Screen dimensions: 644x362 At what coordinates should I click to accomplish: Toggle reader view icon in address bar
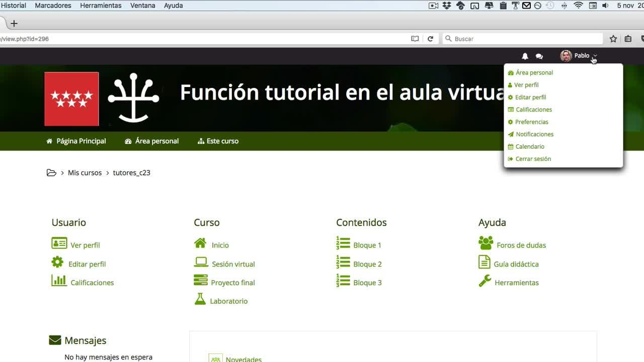tap(415, 39)
